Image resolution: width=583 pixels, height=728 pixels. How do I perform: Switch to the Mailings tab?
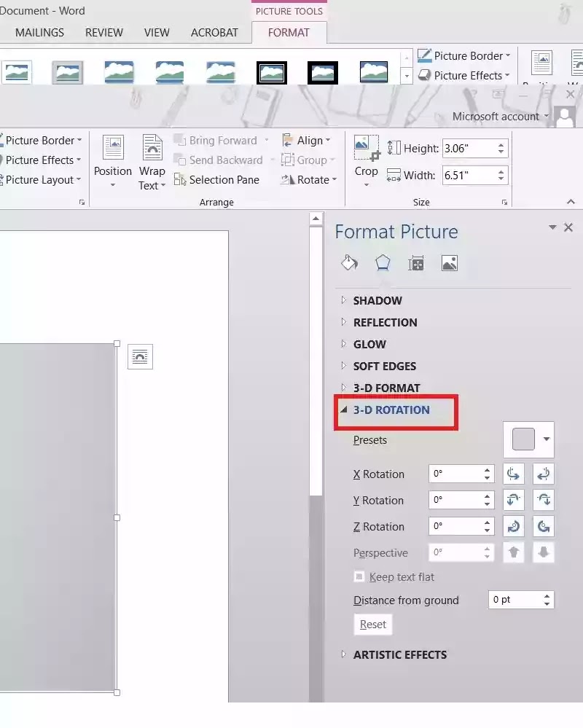39,33
